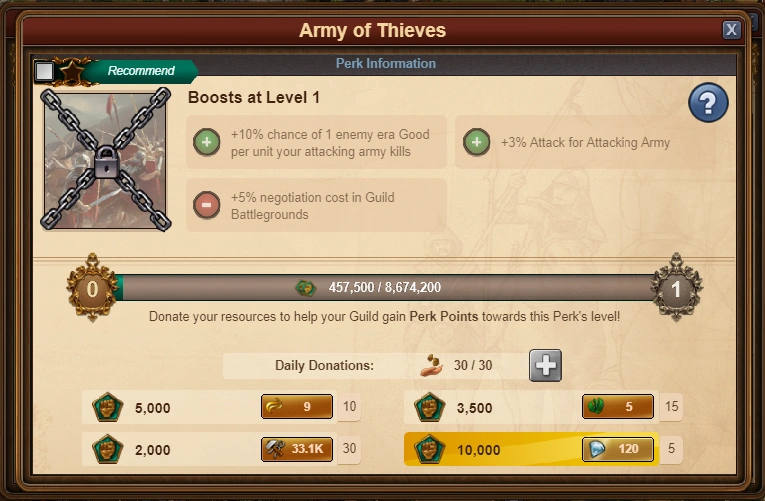
Task: Click the green plus beside enemy Good chance
Action: pyautogui.click(x=206, y=142)
